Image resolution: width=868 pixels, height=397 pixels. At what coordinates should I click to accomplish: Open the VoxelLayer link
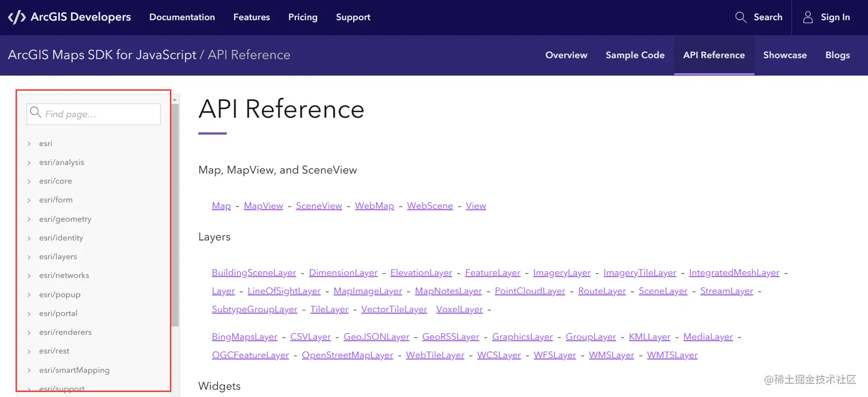click(459, 310)
